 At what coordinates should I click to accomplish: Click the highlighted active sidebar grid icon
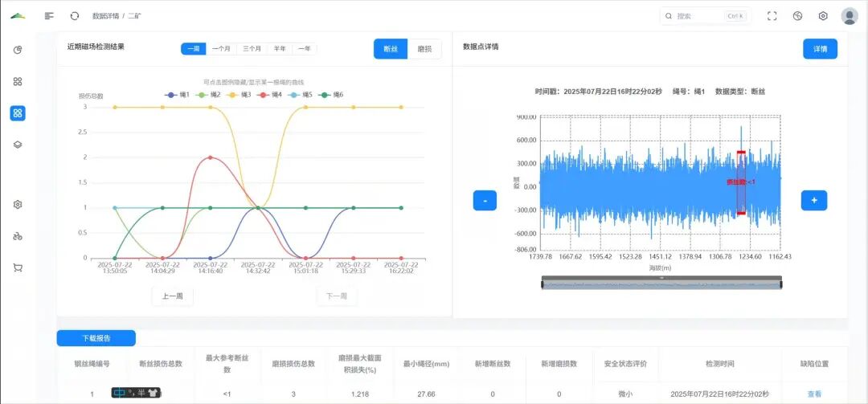[x=18, y=113]
